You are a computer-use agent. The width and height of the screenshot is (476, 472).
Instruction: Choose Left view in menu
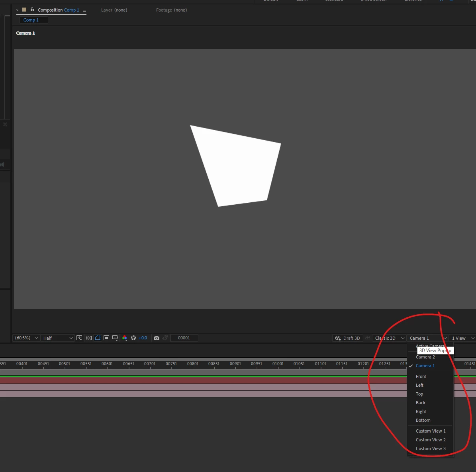click(x=430, y=385)
